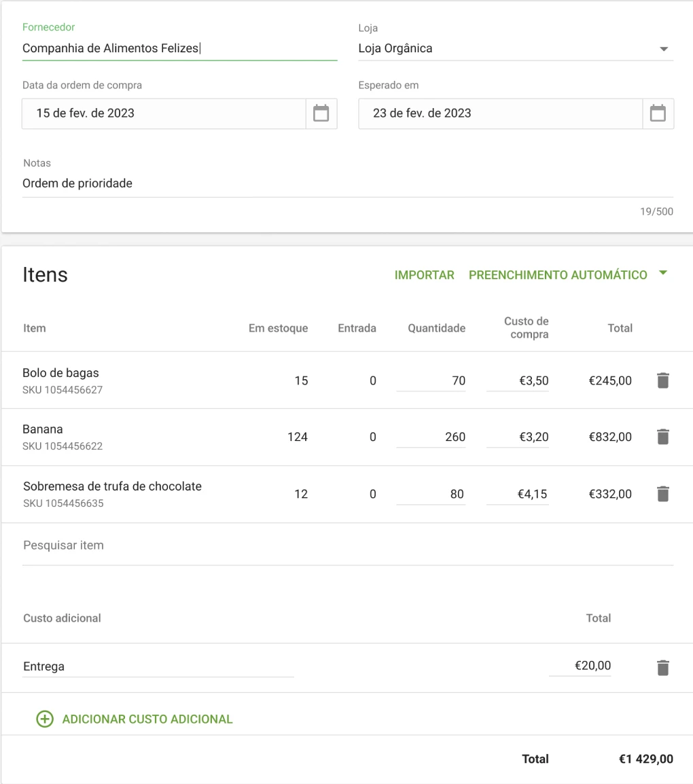Click Adicionar Custo Adicional link
The height and width of the screenshot is (784, 693).
tap(147, 719)
